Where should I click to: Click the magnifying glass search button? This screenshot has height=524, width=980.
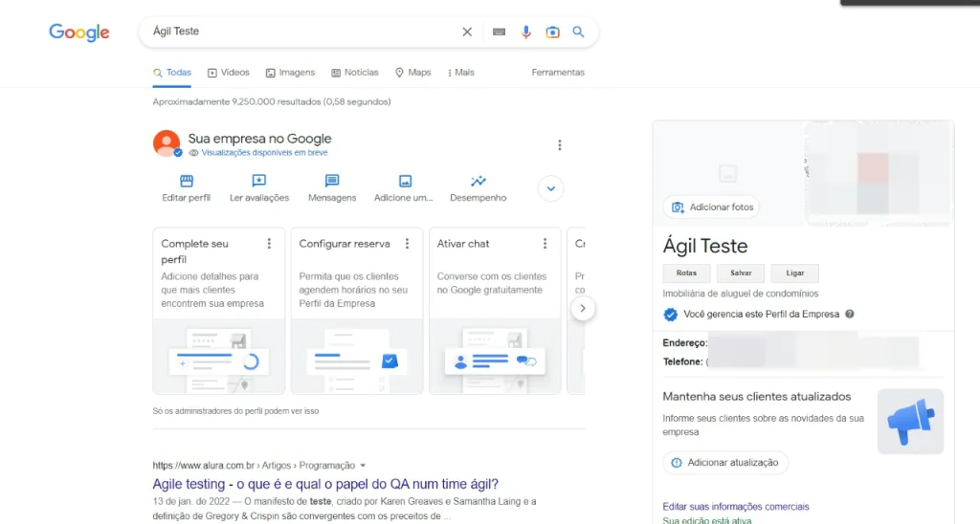[579, 32]
